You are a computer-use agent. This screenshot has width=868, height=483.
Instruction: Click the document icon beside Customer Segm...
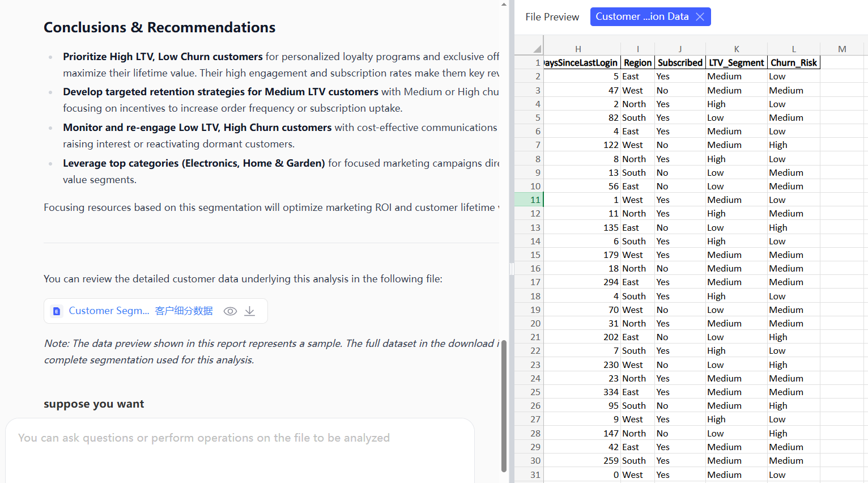(57, 311)
